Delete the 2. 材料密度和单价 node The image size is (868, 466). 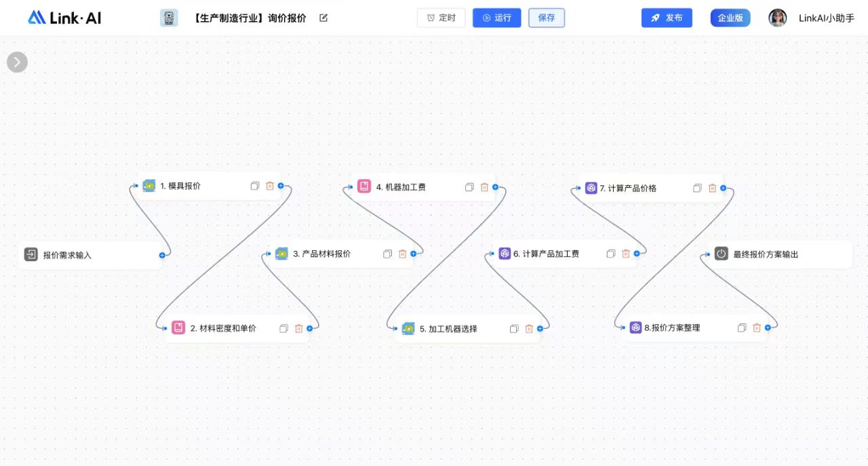click(x=299, y=328)
